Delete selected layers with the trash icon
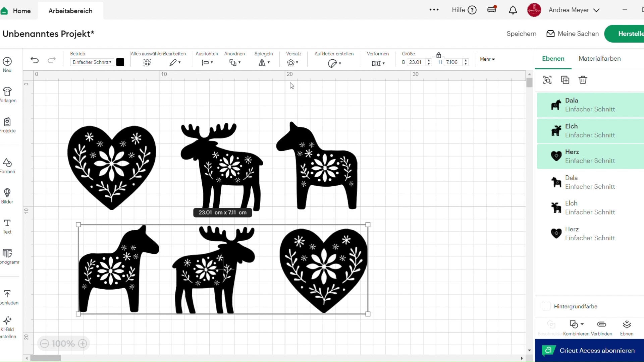 pyautogui.click(x=583, y=80)
